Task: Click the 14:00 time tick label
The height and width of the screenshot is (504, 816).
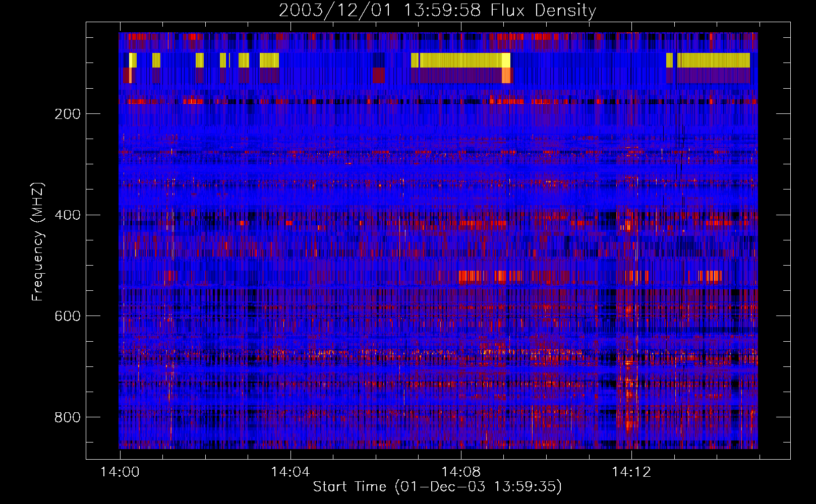Action: pos(120,472)
